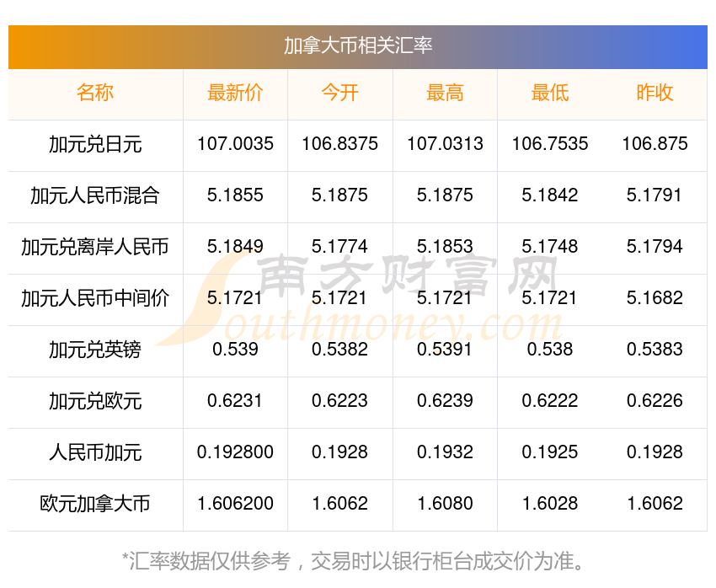The width and height of the screenshot is (716, 588).
Task: Click previous close 106.875
Action: tap(655, 144)
